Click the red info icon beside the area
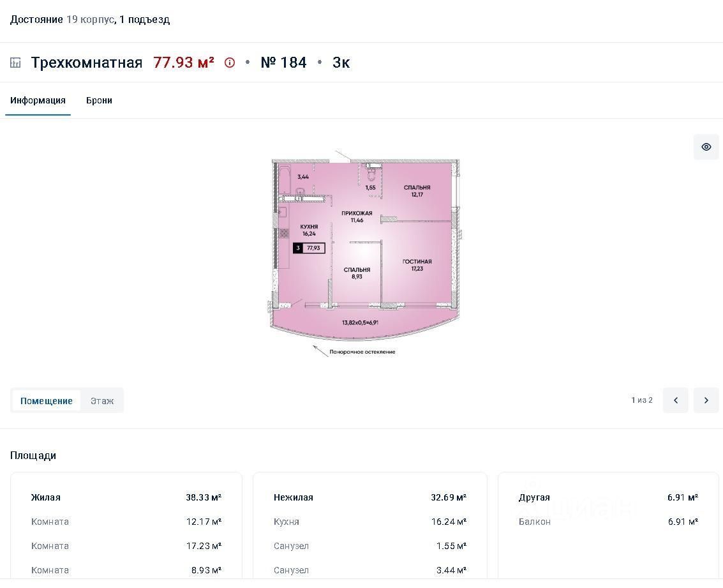Viewport: 723px width, 588px height. (230, 63)
